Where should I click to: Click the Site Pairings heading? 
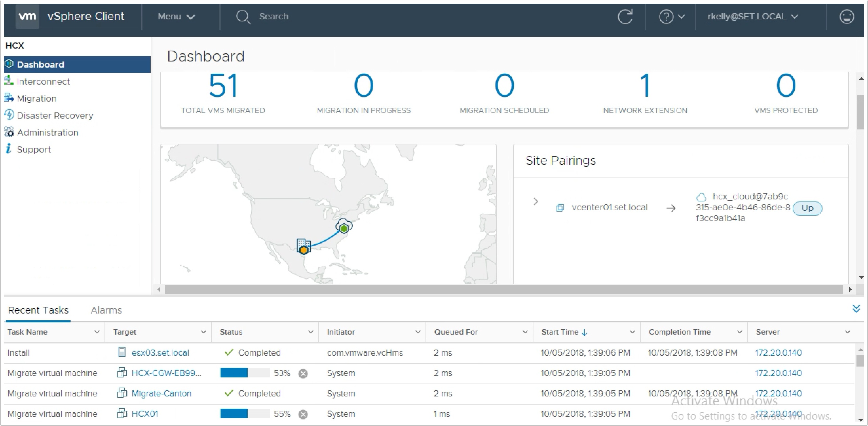[561, 160]
